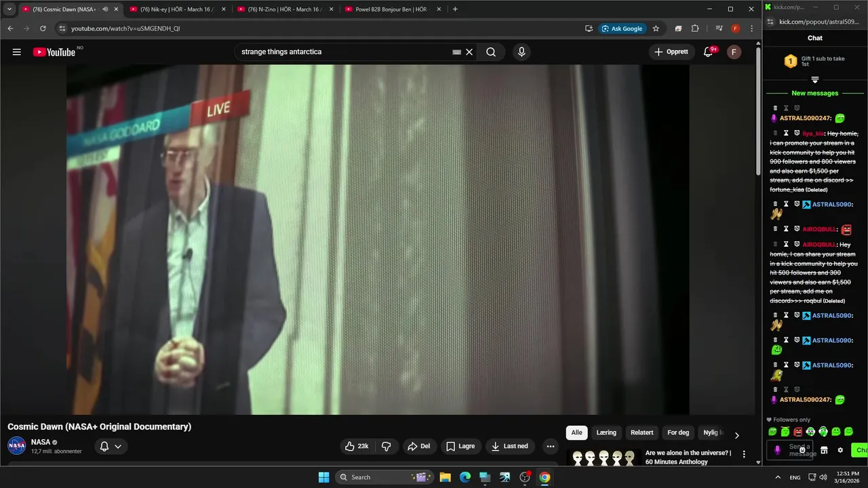
Task: Open the YouTube account avatar menu
Action: coord(734,52)
